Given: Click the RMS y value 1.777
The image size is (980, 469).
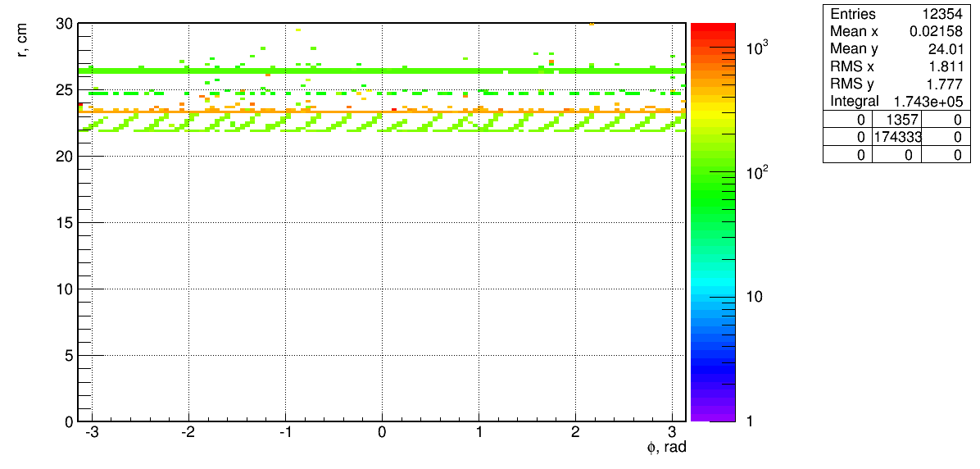Looking at the screenshot, I should (946, 84).
